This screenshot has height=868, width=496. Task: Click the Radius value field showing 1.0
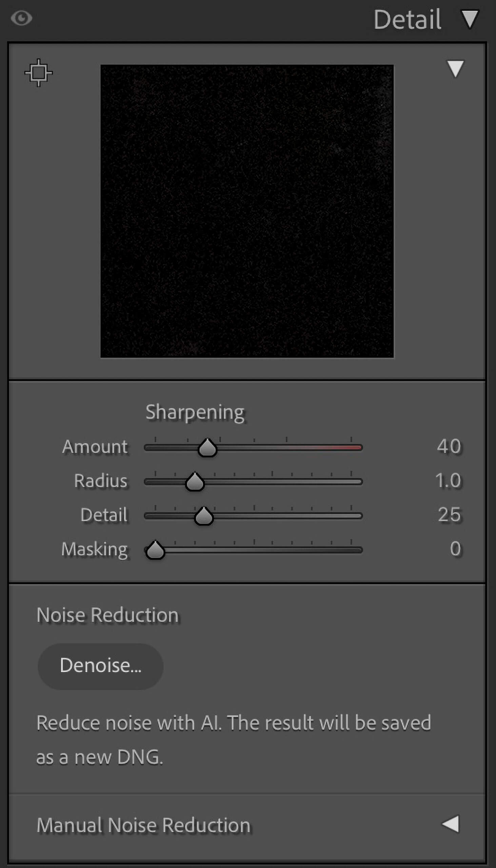coord(448,480)
